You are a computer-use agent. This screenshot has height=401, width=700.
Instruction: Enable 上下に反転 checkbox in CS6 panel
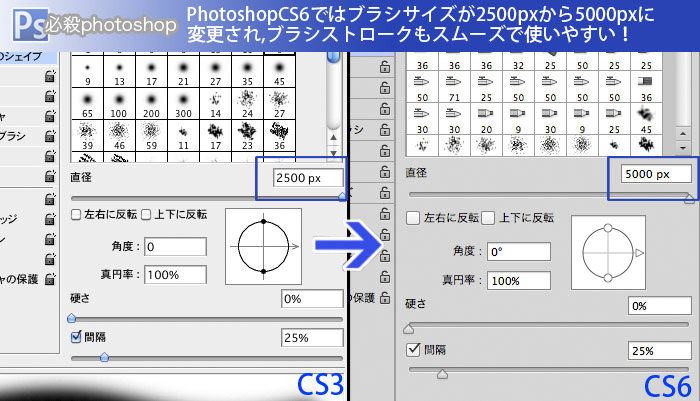[x=488, y=218]
